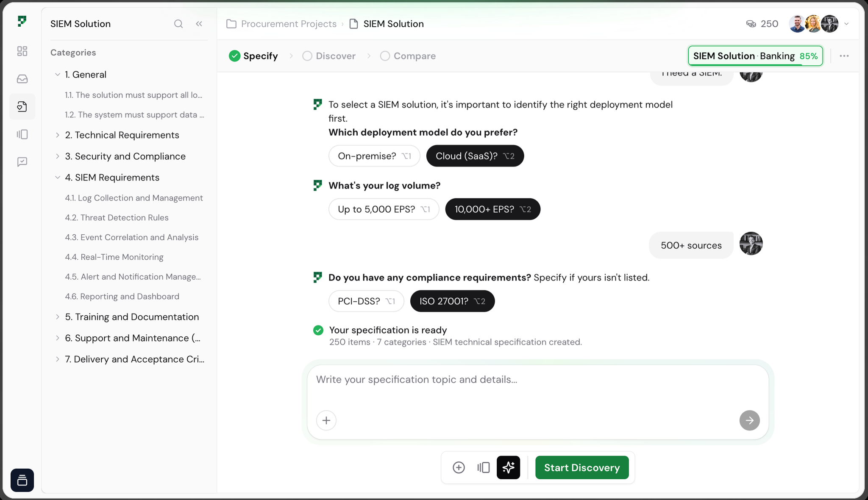Image resolution: width=868 pixels, height=500 pixels.
Task: Open the chat feedback icon in left rail
Action: pyautogui.click(x=22, y=162)
